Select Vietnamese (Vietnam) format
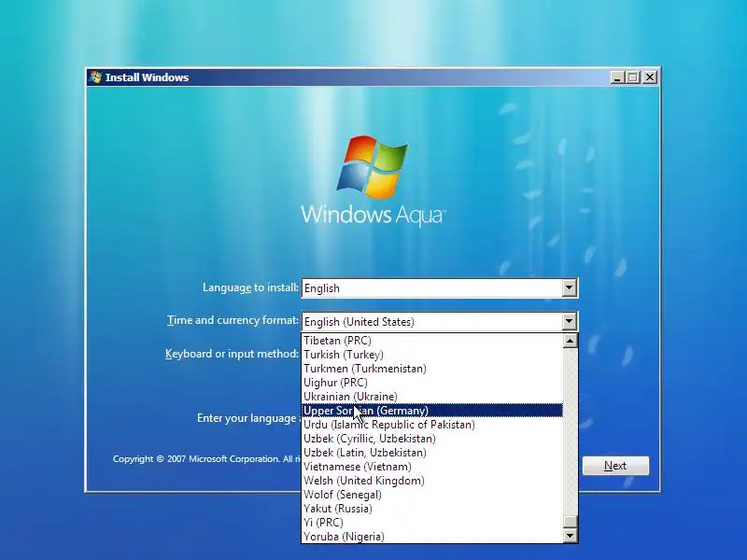The image size is (747, 560). (432, 467)
